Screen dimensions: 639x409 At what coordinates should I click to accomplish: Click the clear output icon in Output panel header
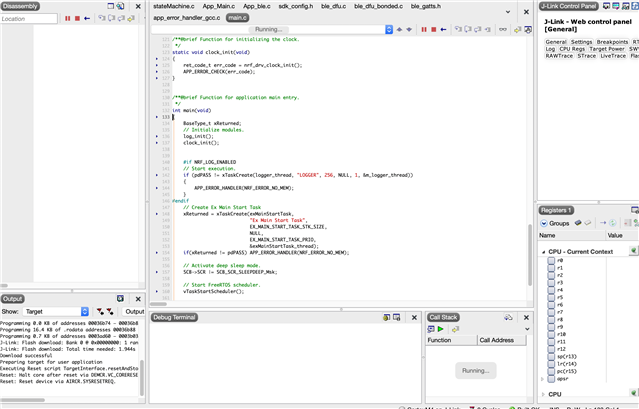point(120,299)
